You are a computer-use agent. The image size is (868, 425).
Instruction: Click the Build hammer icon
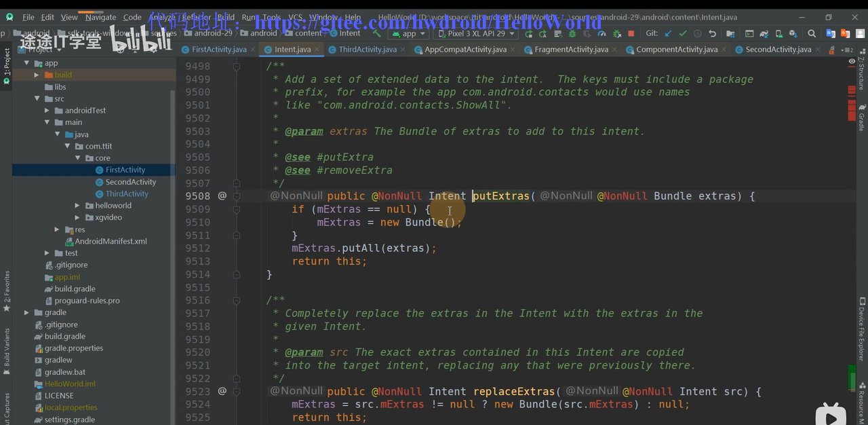(377, 33)
